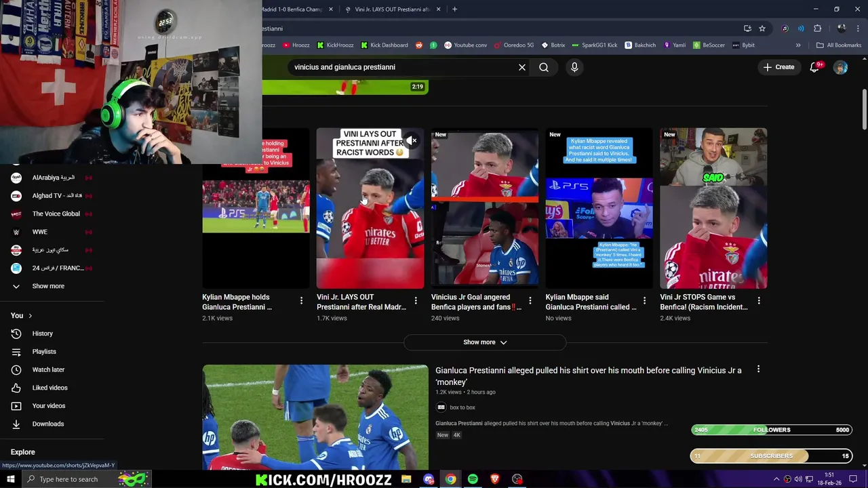Image resolution: width=868 pixels, height=488 pixels.
Task: Open the Chrome extensions puzzle icon
Action: click(817, 28)
